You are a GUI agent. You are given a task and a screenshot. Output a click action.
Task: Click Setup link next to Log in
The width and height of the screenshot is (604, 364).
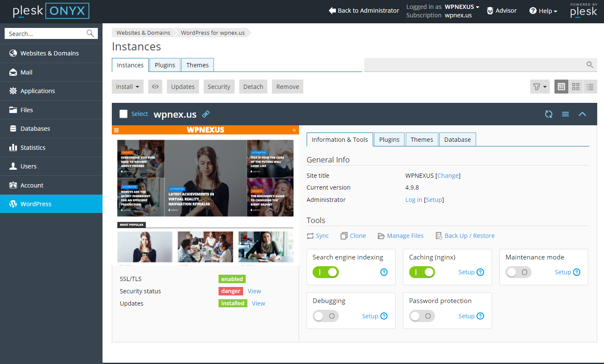(434, 200)
